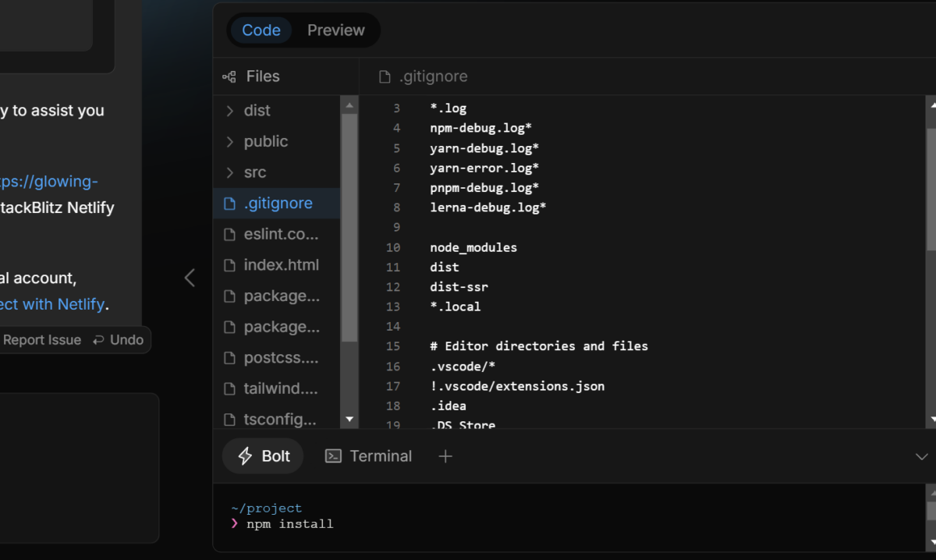Click the .gitignore file icon in file tree
The image size is (936, 560).
pos(229,203)
